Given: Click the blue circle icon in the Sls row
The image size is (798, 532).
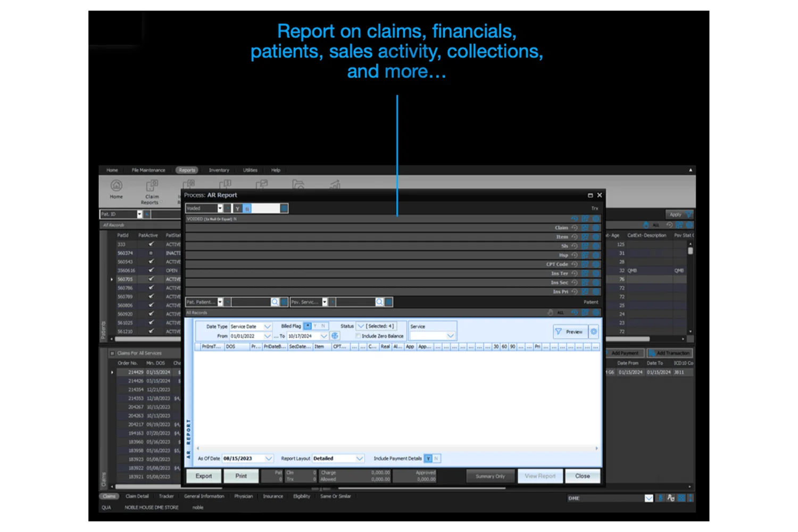Looking at the screenshot, I should pyautogui.click(x=596, y=246).
